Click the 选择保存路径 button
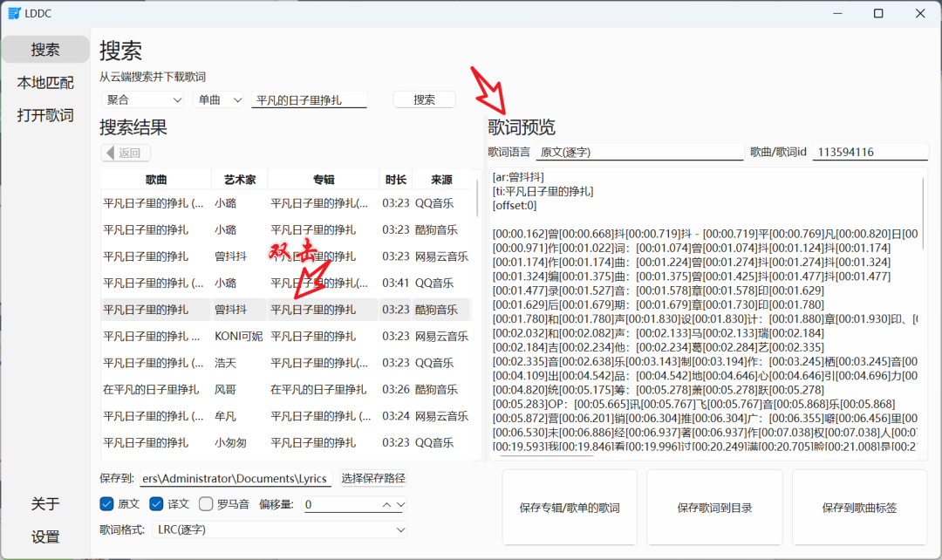 [373, 478]
